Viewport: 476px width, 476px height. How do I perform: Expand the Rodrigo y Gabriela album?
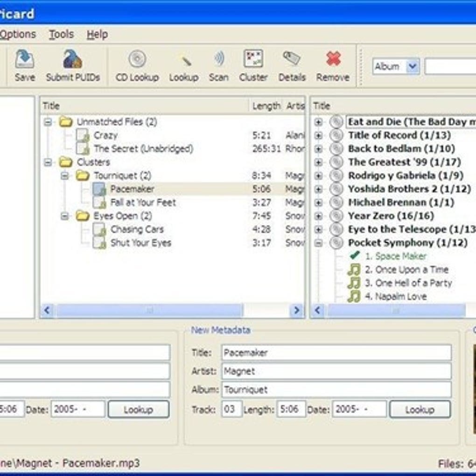click(318, 176)
